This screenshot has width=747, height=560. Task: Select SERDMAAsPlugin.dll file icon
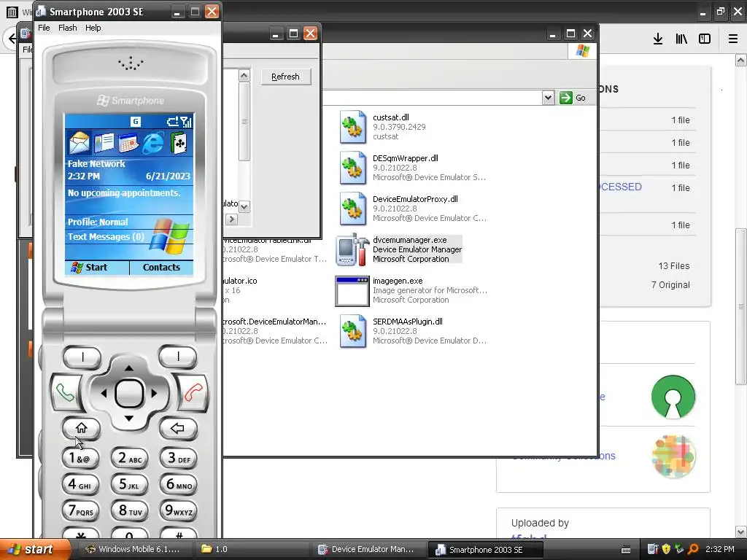352,331
